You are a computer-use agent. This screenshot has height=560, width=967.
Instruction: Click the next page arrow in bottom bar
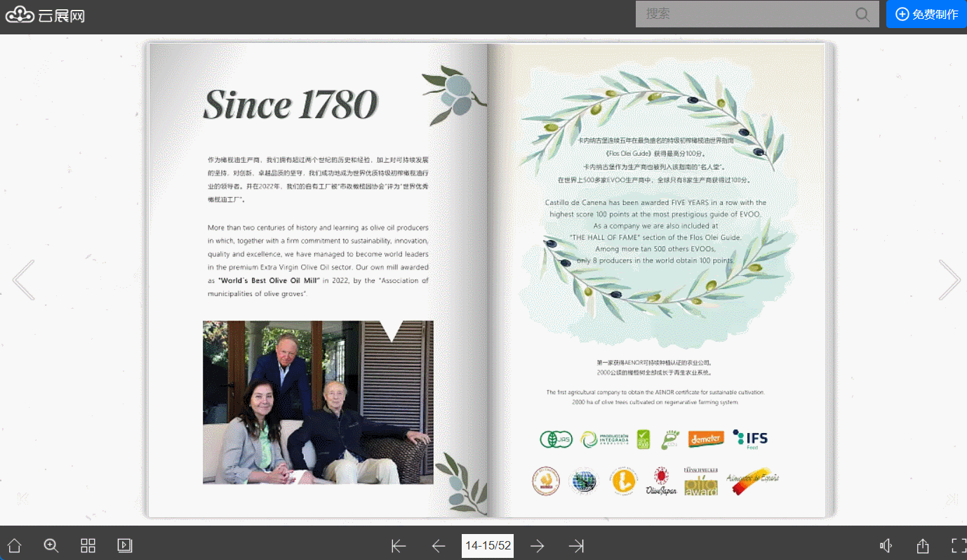tap(538, 546)
